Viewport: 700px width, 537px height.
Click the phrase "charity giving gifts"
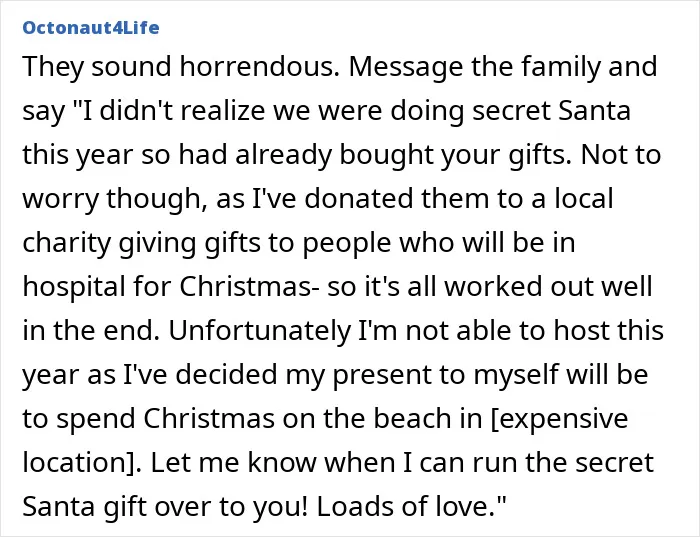click(x=141, y=242)
